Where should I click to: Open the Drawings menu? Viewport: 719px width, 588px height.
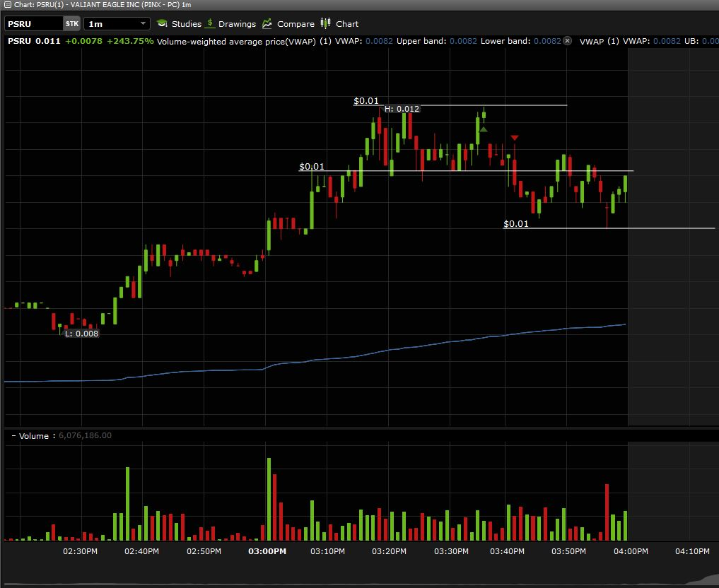tap(237, 24)
